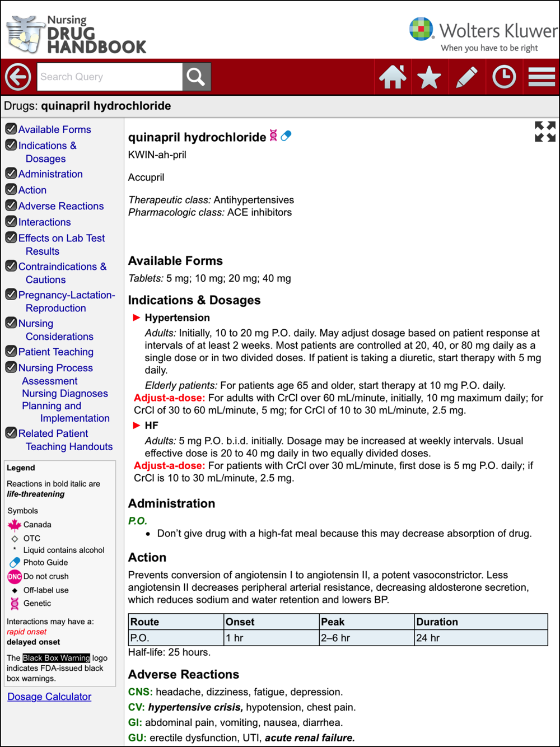Tap the Genetic DNA icon beside drug title
Screen dimensions: 560x747
coord(273,136)
